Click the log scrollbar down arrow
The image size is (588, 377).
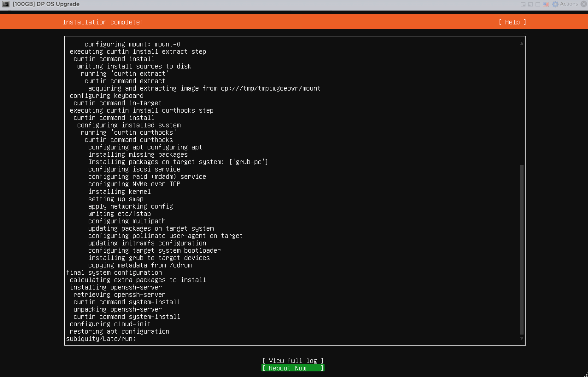point(522,338)
